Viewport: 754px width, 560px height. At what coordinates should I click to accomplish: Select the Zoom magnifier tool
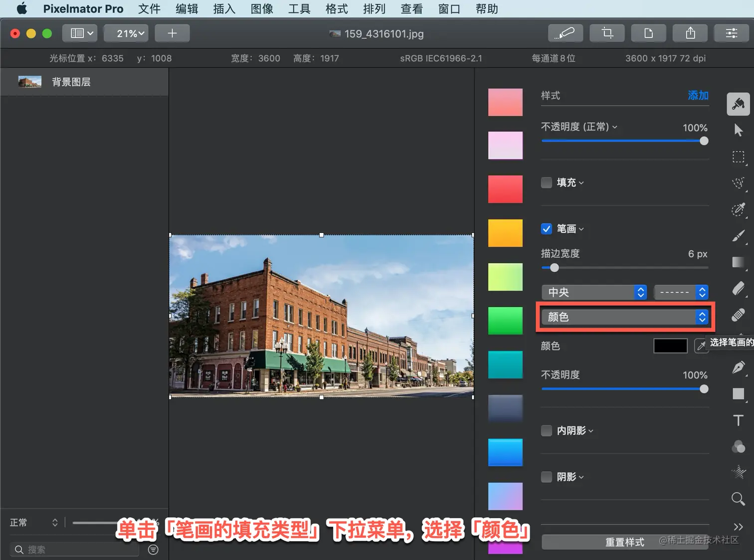tap(738, 499)
